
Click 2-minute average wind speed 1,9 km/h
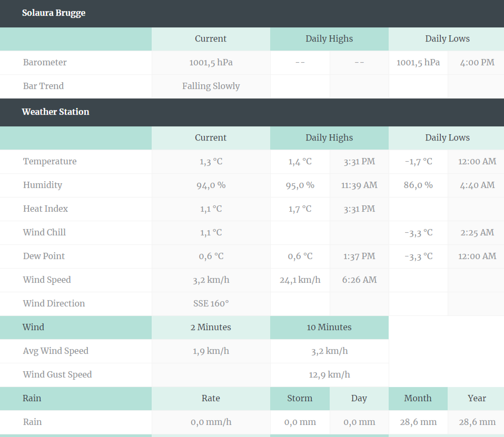coord(211,351)
